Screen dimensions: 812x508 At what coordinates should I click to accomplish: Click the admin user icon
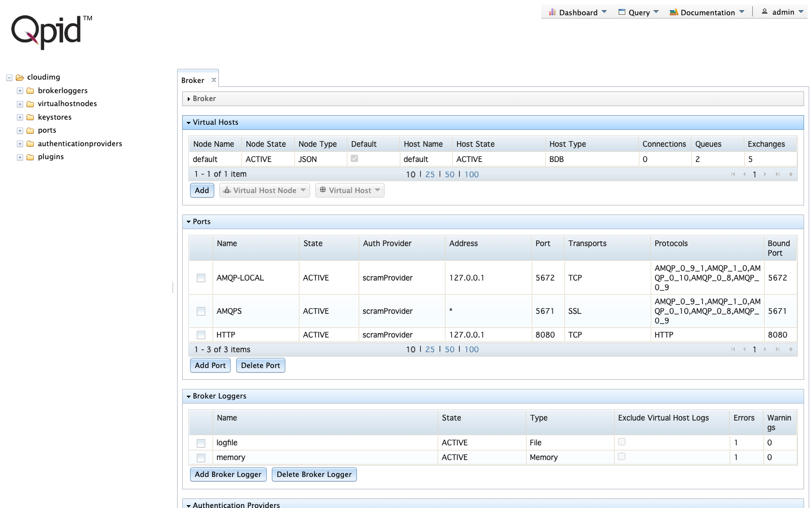pos(765,11)
